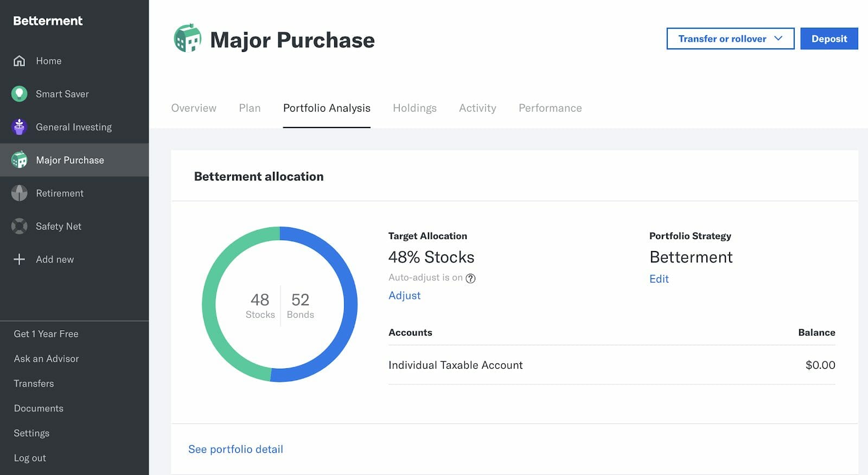Go to the Holdings tab

click(x=414, y=108)
